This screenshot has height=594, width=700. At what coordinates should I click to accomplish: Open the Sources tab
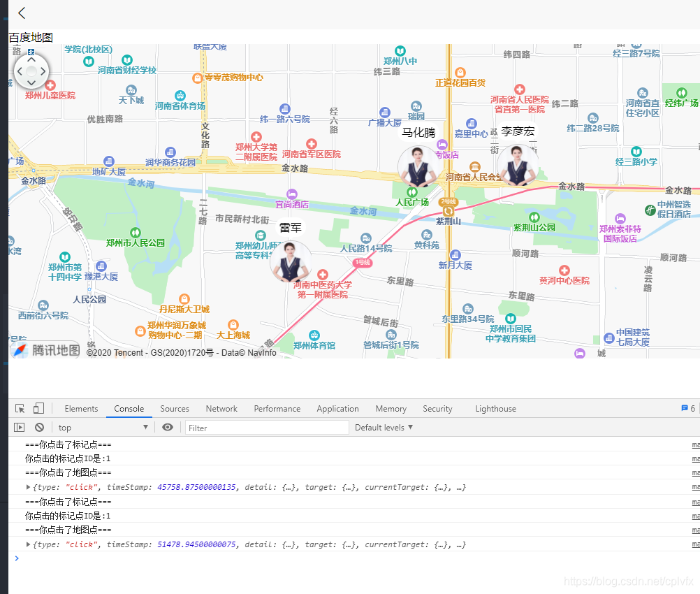coord(175,409)
